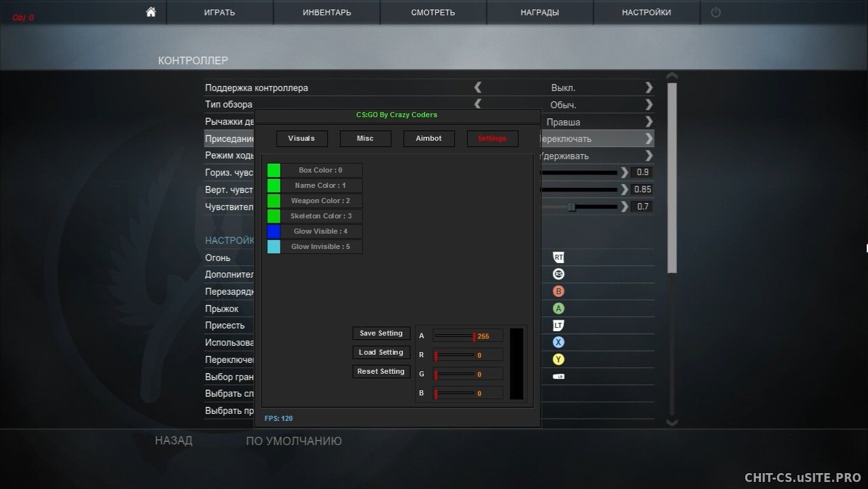This screenshot has width=868, height=489.
Task: Click the Glow Invisible cyan swatch
Action: [x=274, y=246]
